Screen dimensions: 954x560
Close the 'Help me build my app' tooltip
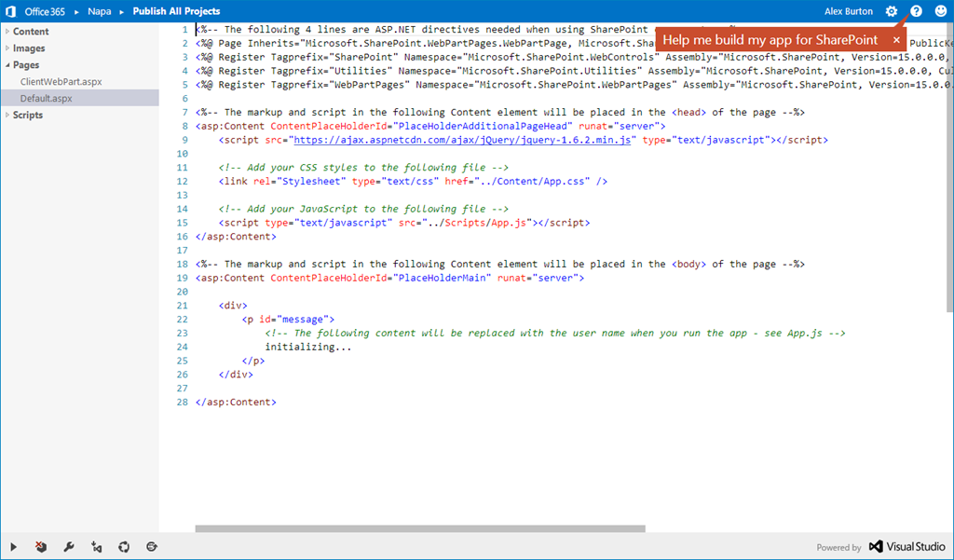(x=896, y=39)
